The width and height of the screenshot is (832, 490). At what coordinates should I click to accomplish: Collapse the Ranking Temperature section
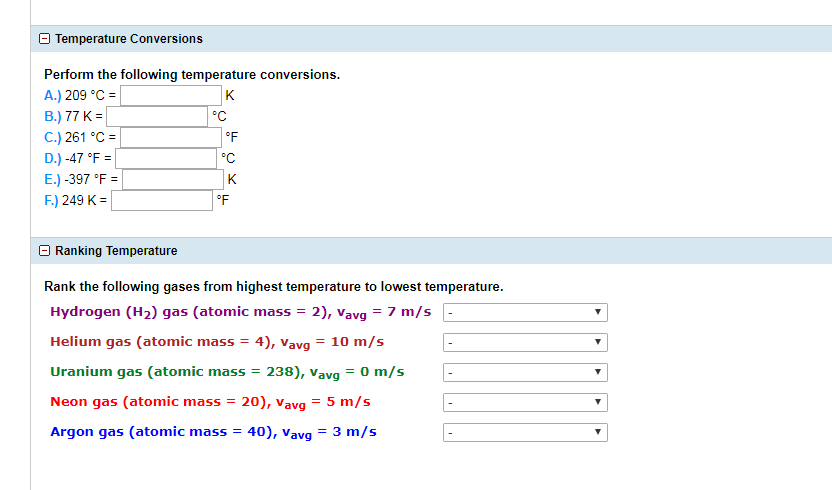45,251
